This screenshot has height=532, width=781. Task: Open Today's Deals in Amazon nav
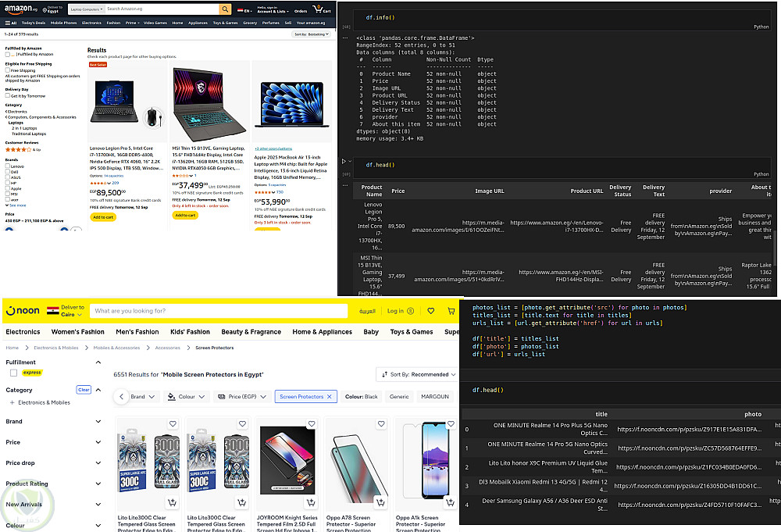point(34,23)
